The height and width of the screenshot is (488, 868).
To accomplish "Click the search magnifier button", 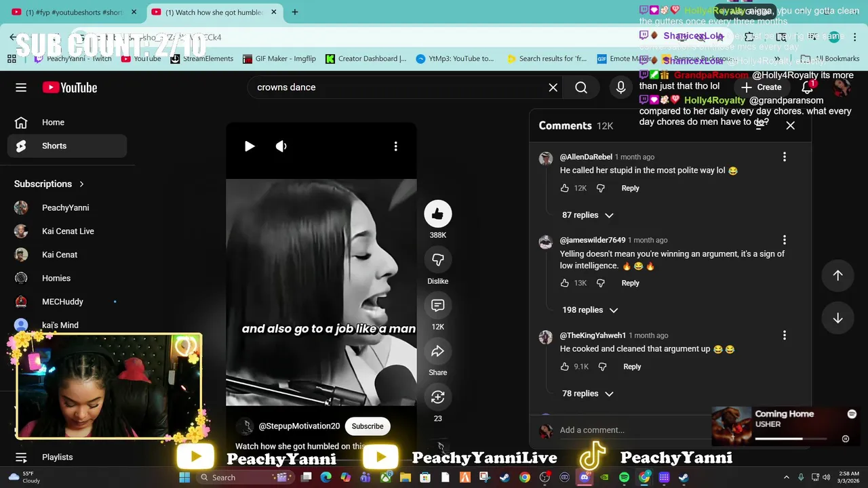I will pyautogui.click(x=581, y=87).
